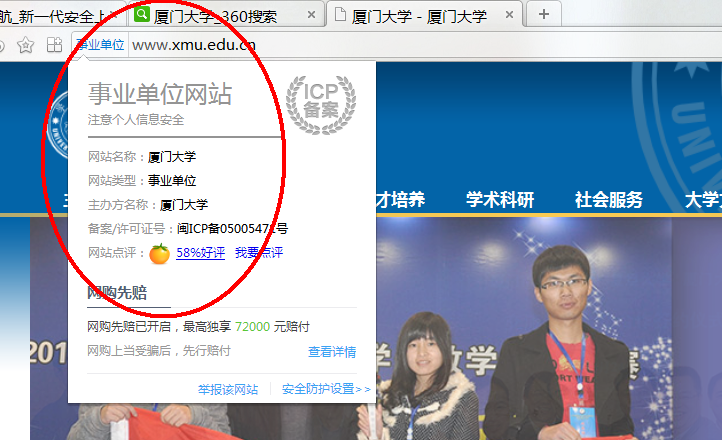Viewport: 722px width, 440px height.
Task: Click the 事业单位网站 heading text
Action: (x=160, y=94)
